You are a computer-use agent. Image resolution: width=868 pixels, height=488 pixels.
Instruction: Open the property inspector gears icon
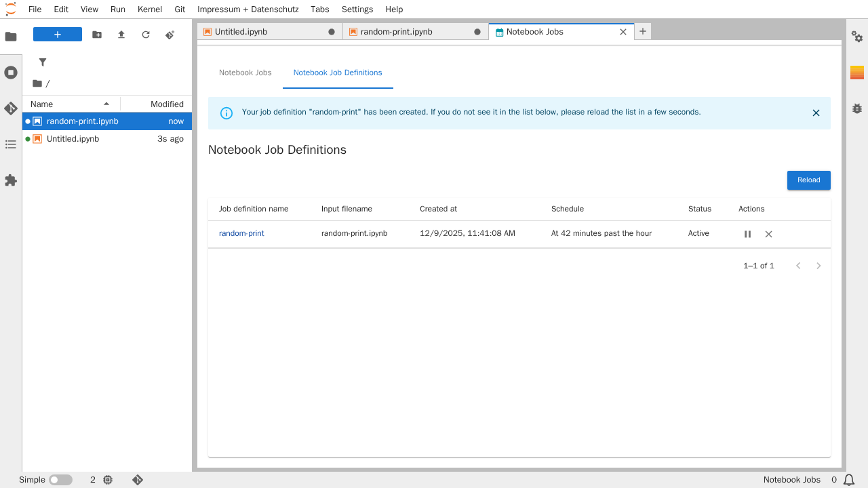tap(857, 37)
